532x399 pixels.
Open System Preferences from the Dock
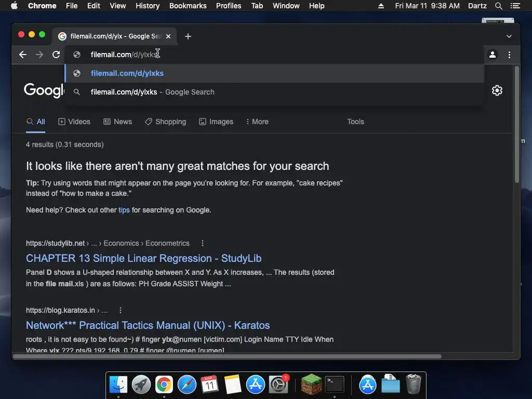278,384
